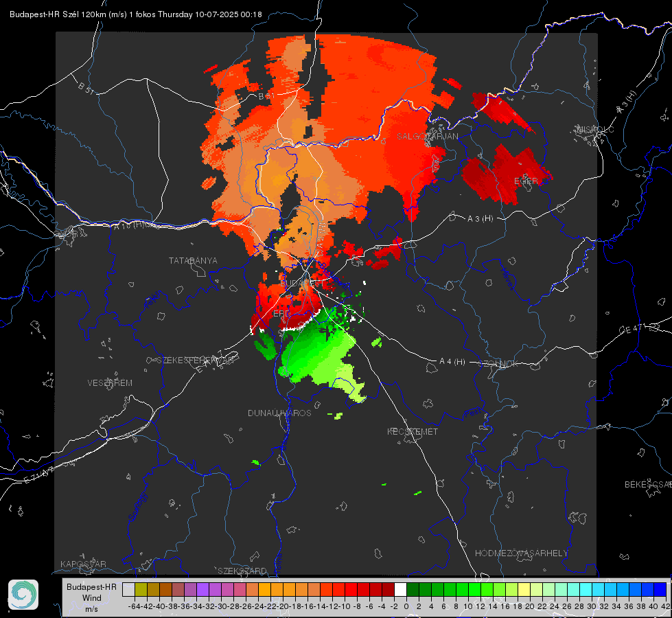Select the VESZPRÉM city label
The width and height of the screenshot is (672, 618).
(x=110, y=382)
